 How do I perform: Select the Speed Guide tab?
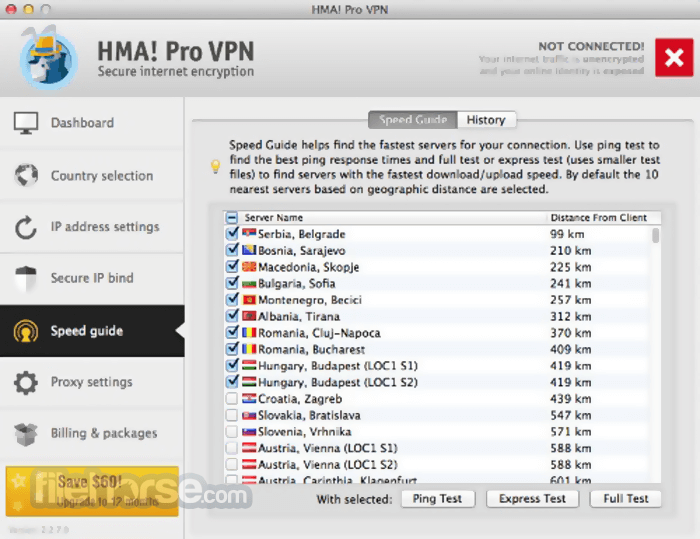pos(413,120)
